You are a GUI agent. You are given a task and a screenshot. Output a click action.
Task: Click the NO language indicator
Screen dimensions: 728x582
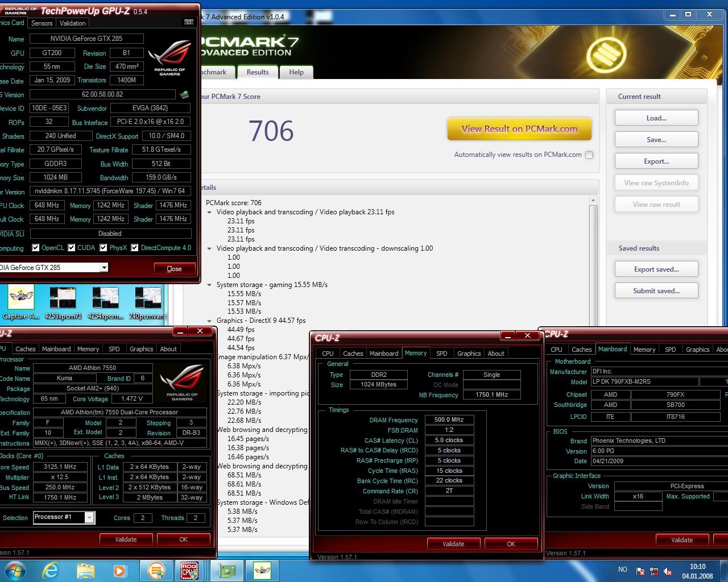pos(622,569)
